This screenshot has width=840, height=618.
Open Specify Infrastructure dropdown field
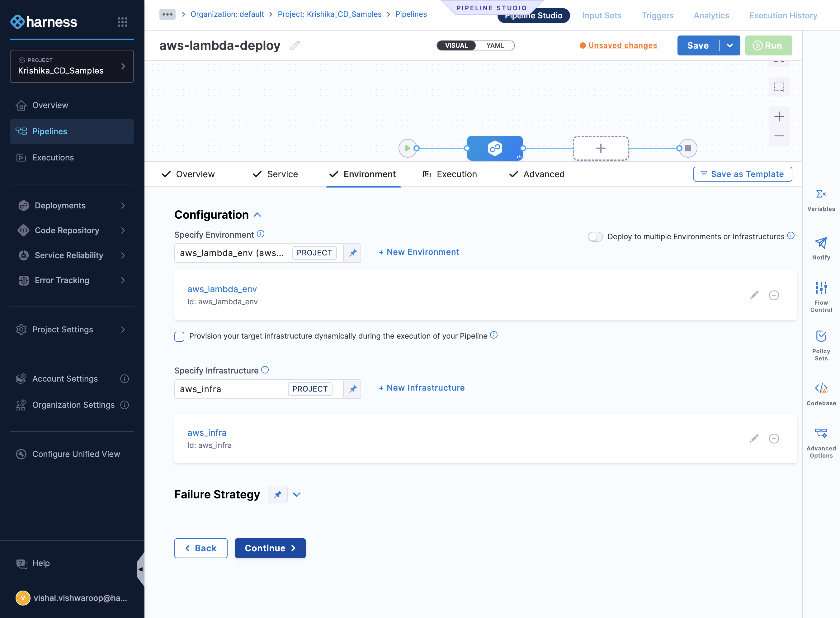point(259,389)
